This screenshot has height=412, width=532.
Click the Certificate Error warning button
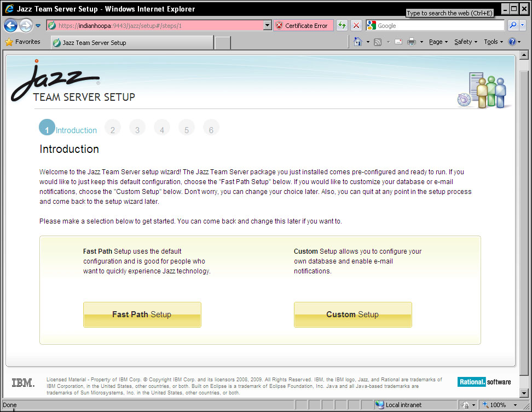(302, 26)
